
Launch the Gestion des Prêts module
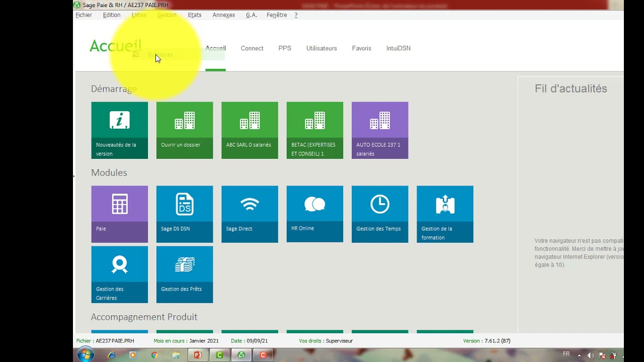click(185, 275)
